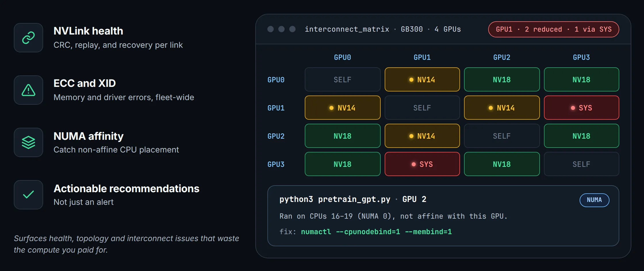Select the GPU0 row to GPU2 column NV18 cell
644x271 pixels.
(502, 79)
